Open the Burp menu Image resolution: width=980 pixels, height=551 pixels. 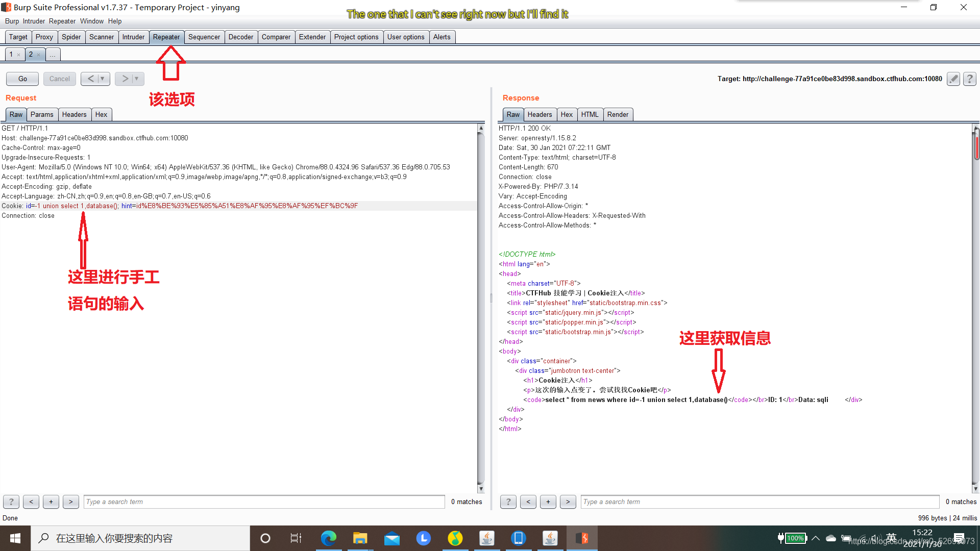pyautogui.click(x=12, y=21)
